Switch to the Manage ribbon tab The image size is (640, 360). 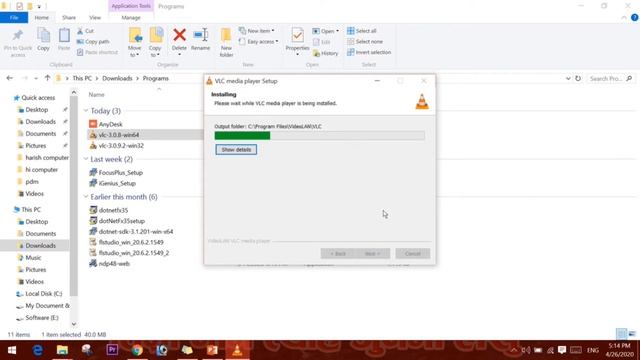(131, 18)
